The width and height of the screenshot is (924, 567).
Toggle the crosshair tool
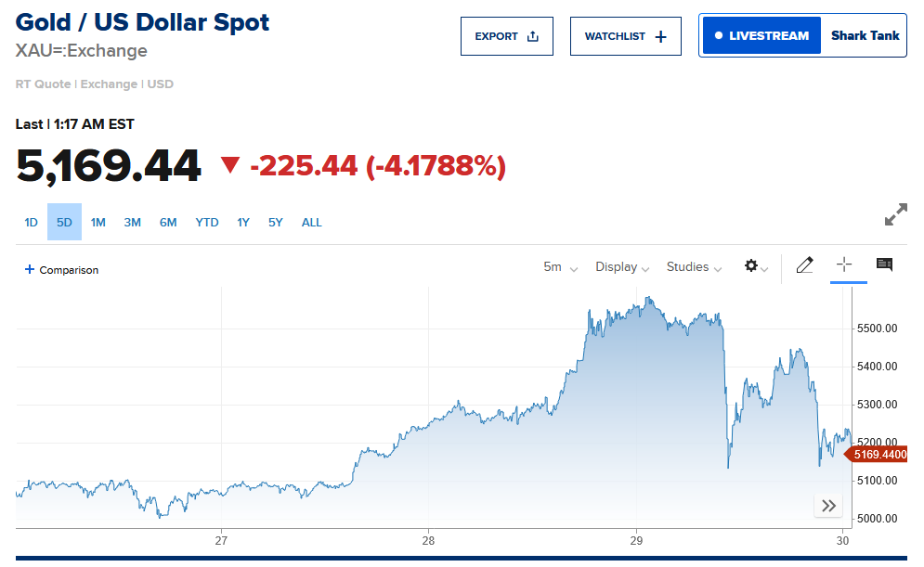(x=843, y=265)
